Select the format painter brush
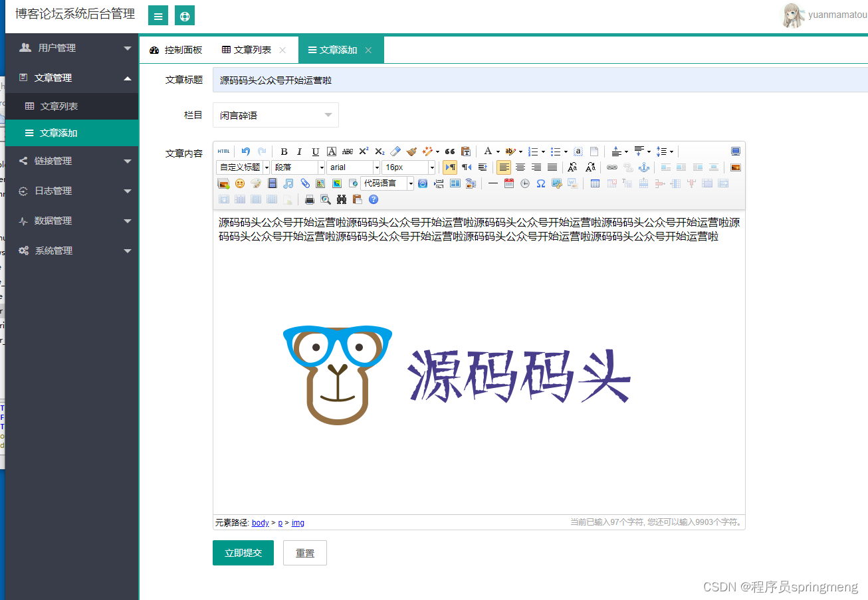 411,151
